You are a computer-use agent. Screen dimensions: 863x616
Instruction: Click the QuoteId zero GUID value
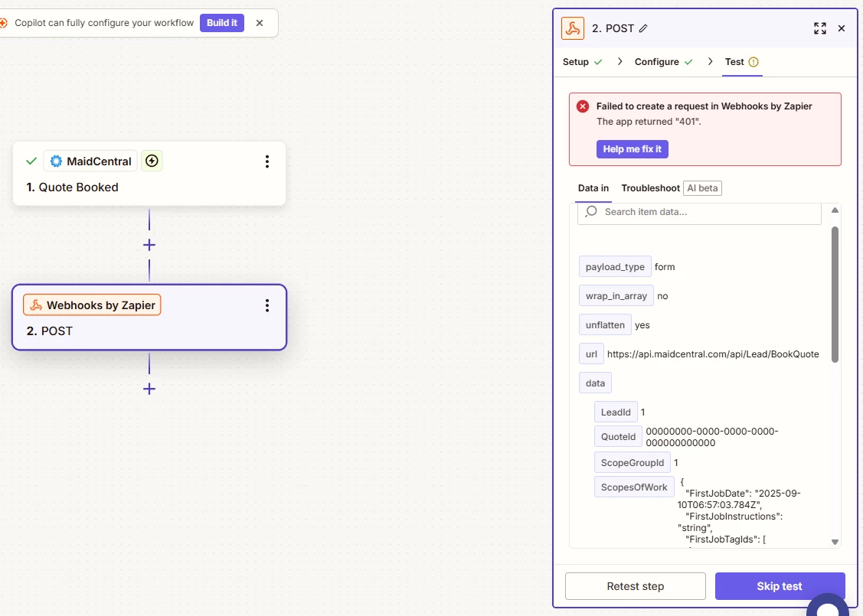pos(711,437)
